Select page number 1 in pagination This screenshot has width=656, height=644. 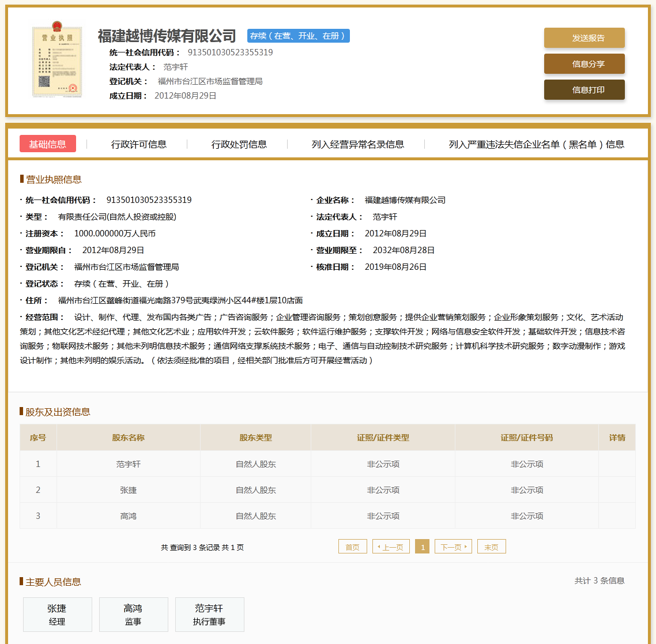pyautogui.click(x=423, y=547)
